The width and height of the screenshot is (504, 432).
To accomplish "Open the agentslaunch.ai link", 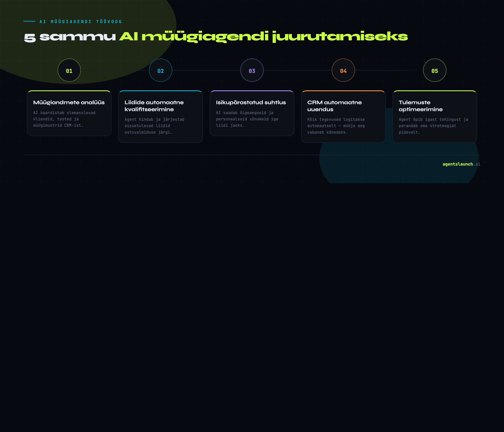I will [461, 164].
